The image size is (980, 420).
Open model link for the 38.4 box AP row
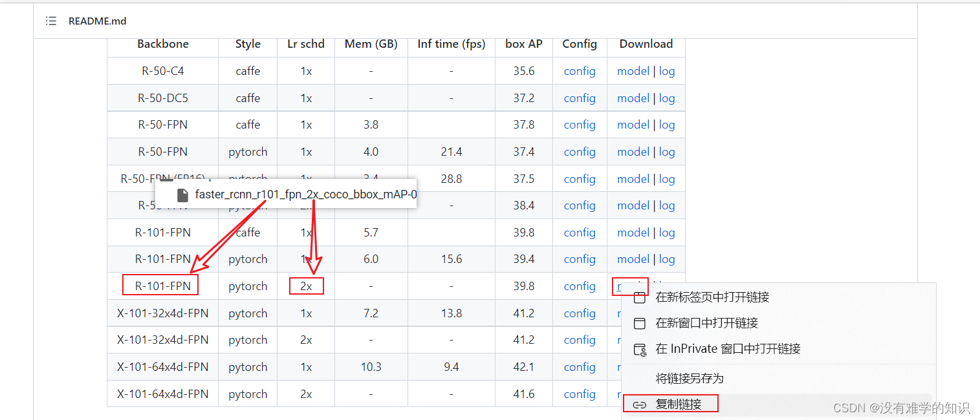click(x=633, y=205)
